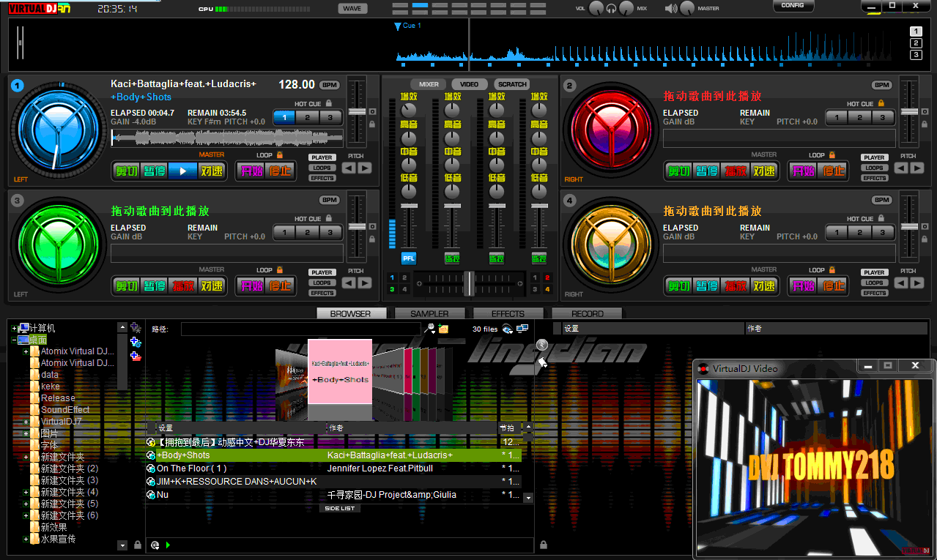Toggle the deck 1 HOT CUE lock
The width and height of the screenshot is (937, 560).
tap(328, 104)
